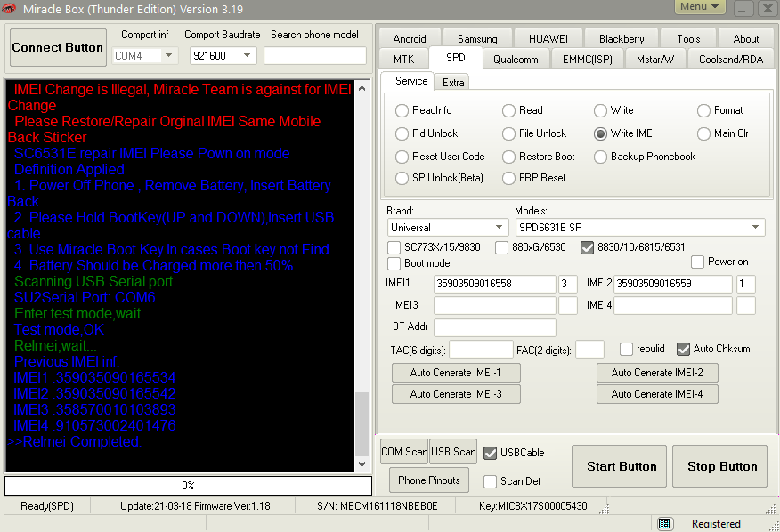
Task: Switch to the Extra sub-tab
Action: 453,83
